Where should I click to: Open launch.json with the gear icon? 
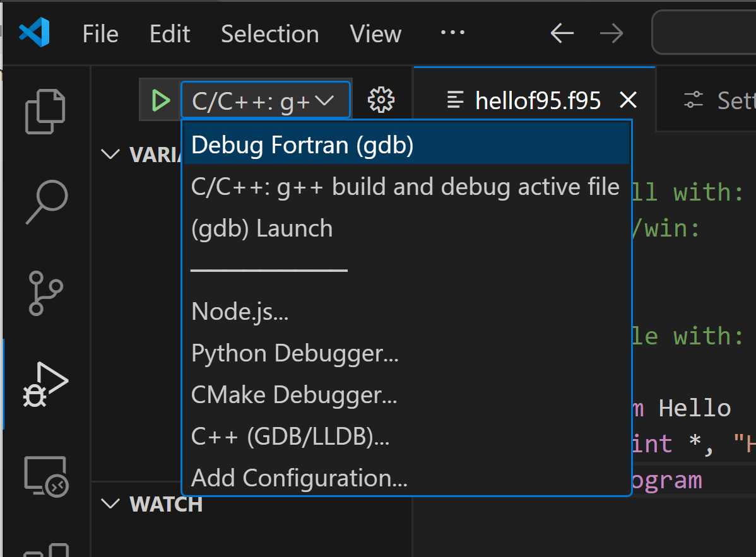(x=381, y=100)
